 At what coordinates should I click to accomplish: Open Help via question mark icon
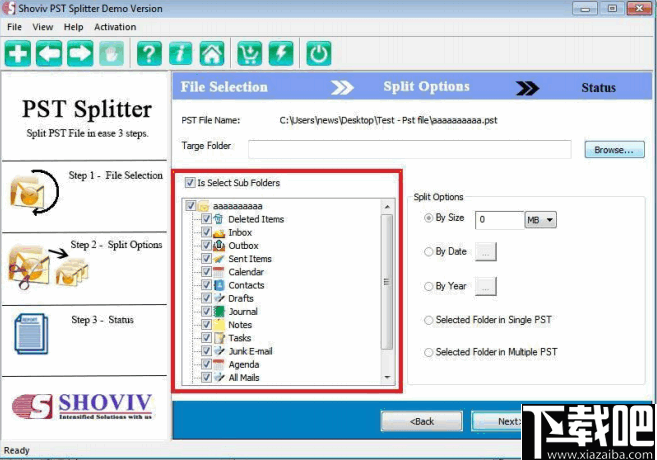149,53
